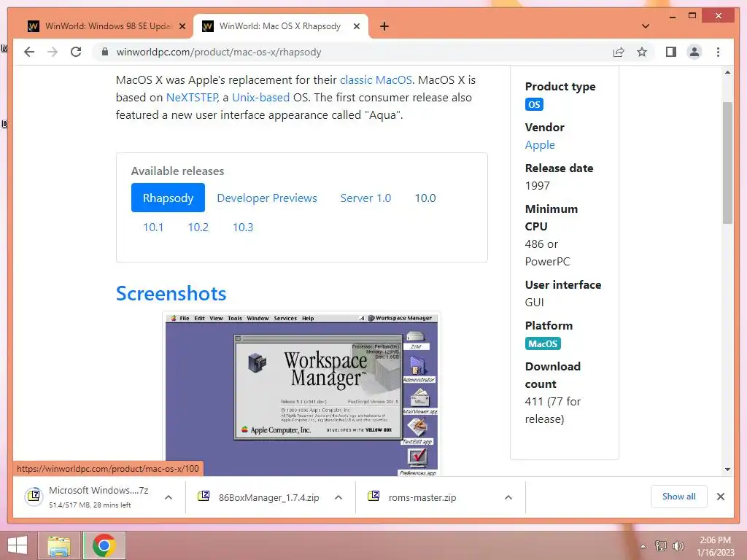Select the Rhapsody release

(169, 198)
